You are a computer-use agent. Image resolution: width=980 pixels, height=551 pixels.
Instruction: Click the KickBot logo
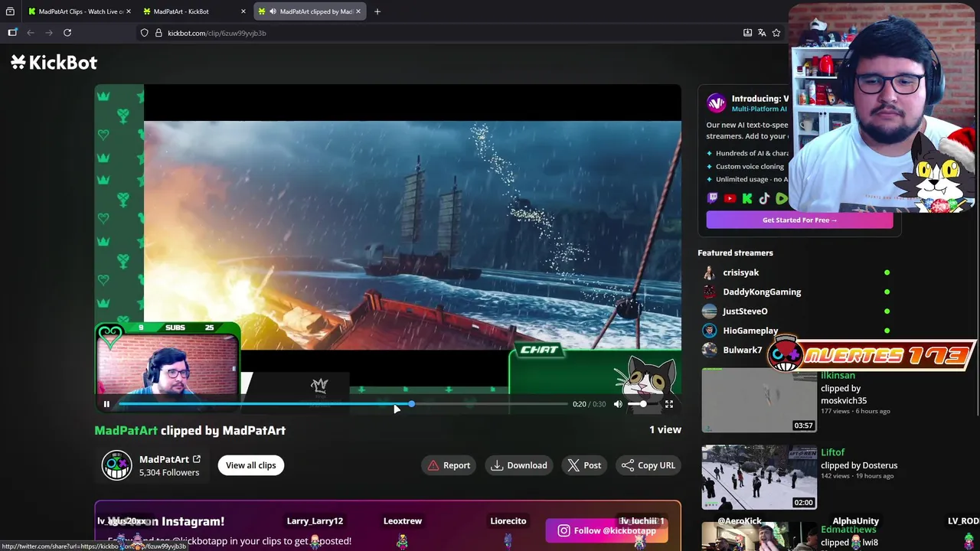54,62
